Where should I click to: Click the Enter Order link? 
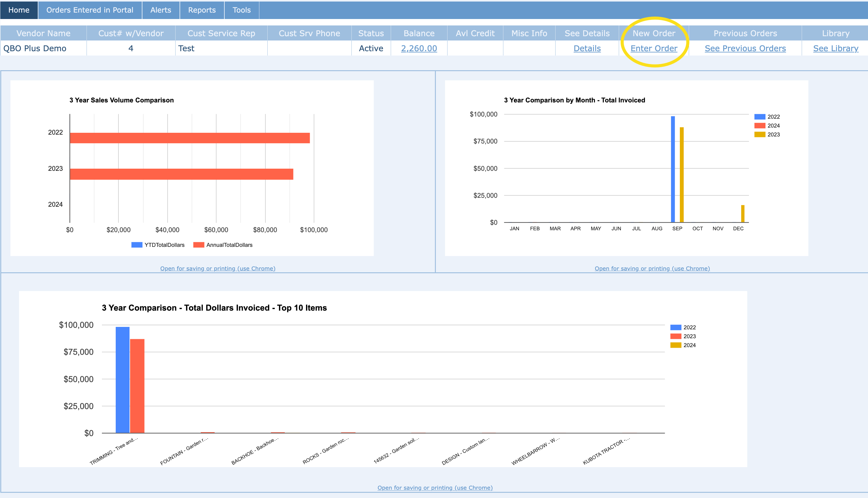[x=653, y=48]
